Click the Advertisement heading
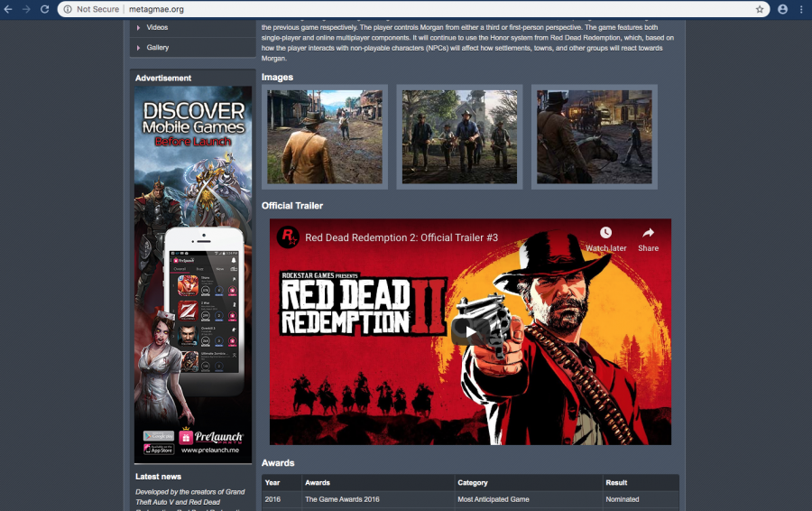Screen dimensions: 812x511 point(163,79)
